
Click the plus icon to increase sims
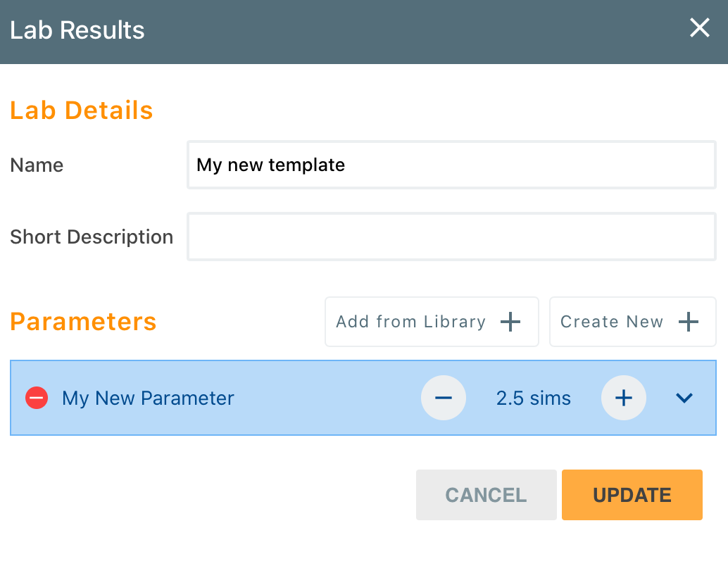624,398
